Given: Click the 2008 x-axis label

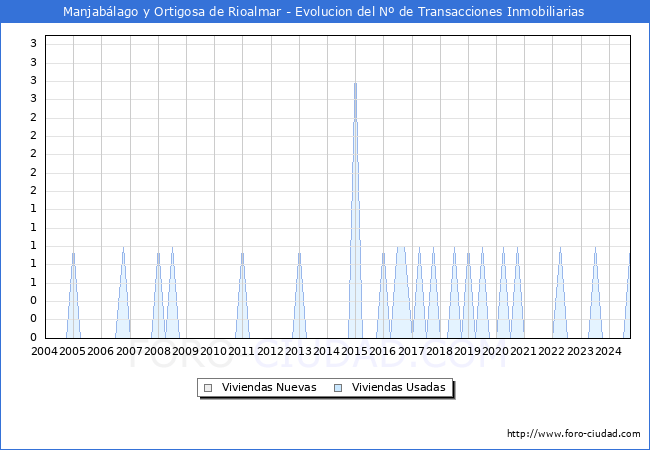Looking at the screenshot, I should [158, 351].
